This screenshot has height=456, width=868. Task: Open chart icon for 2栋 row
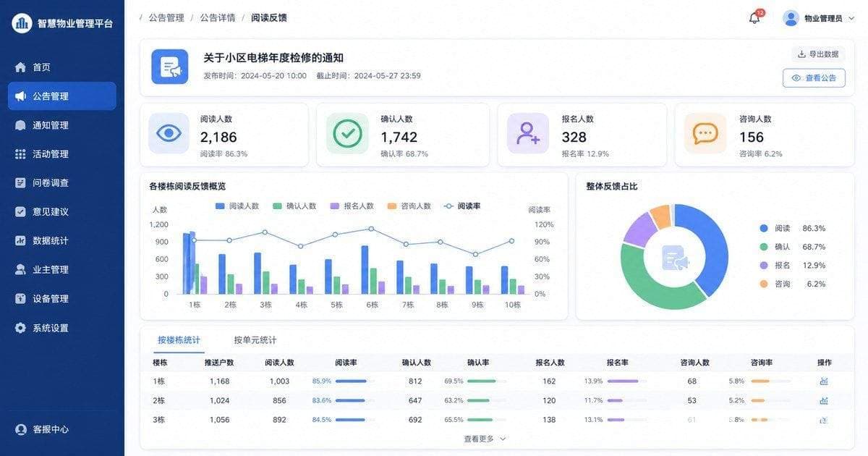(824, 400)
